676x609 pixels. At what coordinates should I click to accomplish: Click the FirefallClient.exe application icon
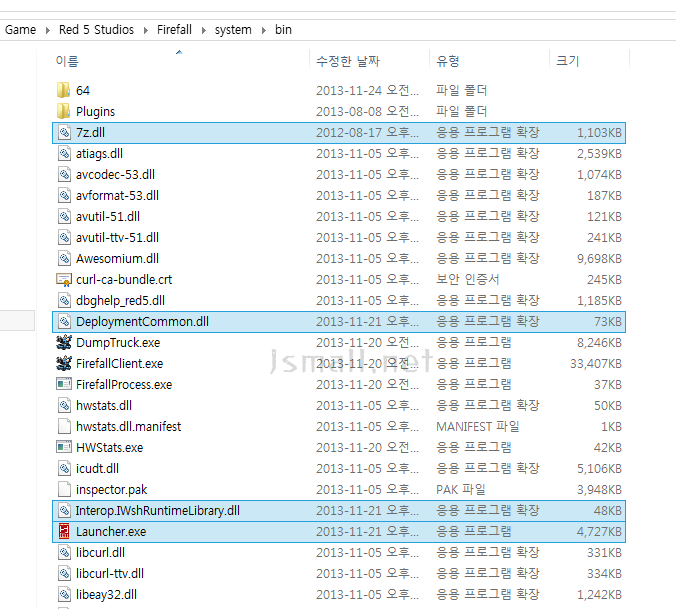(x=64, y=364)
